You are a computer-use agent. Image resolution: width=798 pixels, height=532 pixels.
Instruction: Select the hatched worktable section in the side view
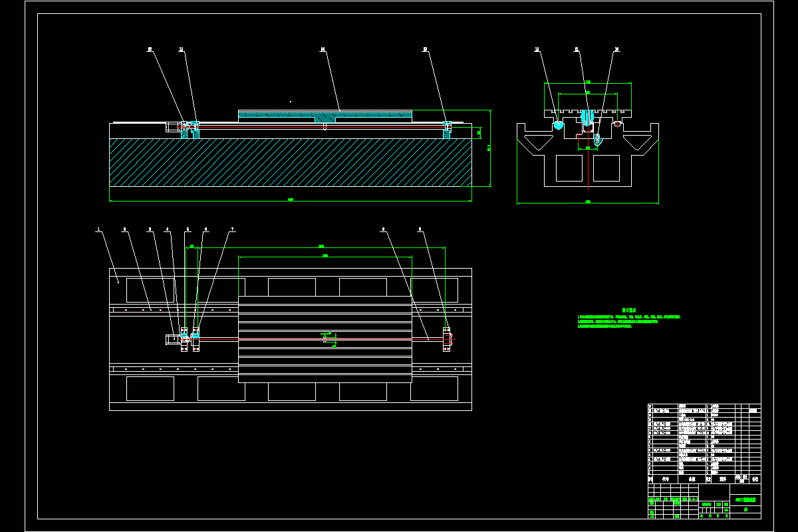325,116
